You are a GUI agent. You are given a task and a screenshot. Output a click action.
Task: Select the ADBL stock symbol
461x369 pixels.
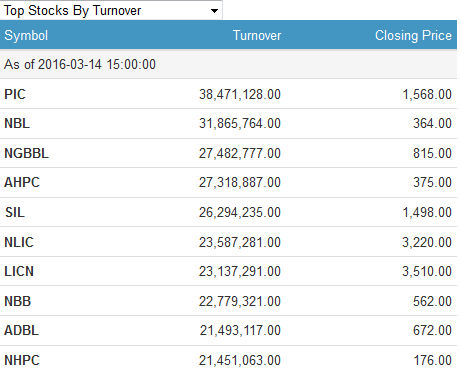(21, 330)
